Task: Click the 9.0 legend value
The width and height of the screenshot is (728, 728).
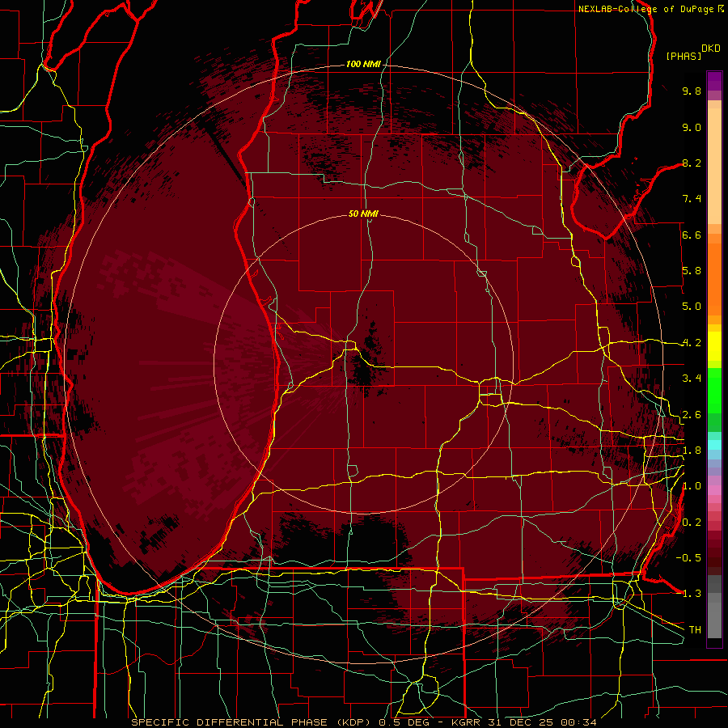Action: point(692,127)
